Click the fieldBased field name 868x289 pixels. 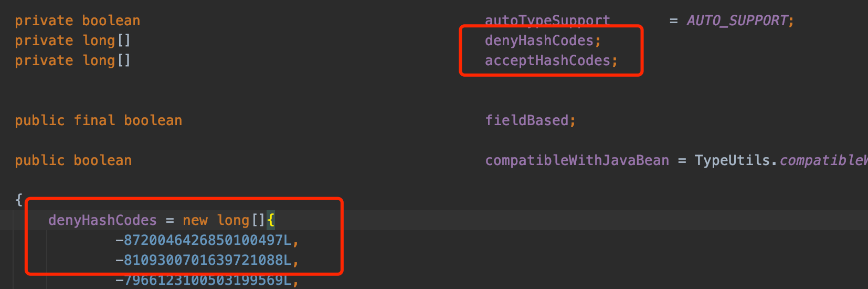(x=526, y=120)
